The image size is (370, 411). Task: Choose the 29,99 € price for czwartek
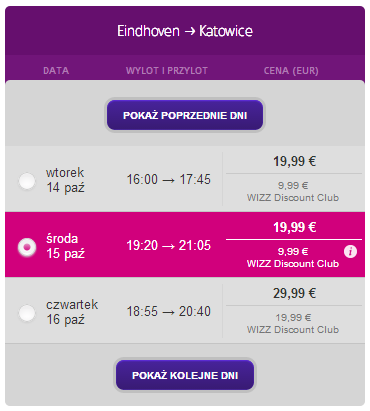pyautogui.click(x=294, y=294)
